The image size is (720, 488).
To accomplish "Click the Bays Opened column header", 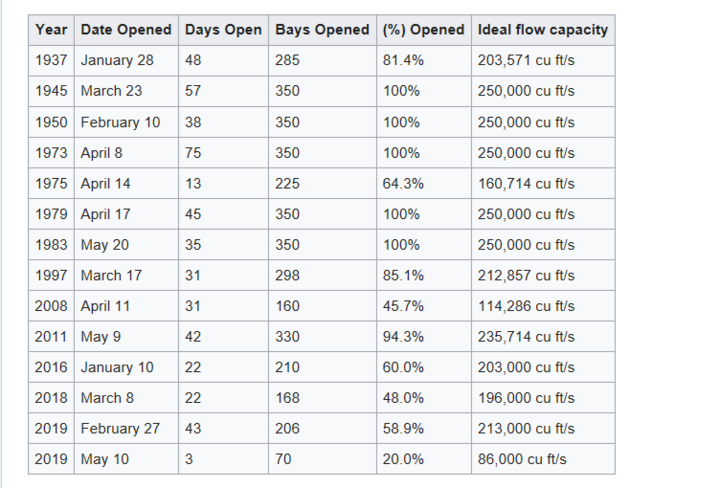I will (x=322, y=30).
